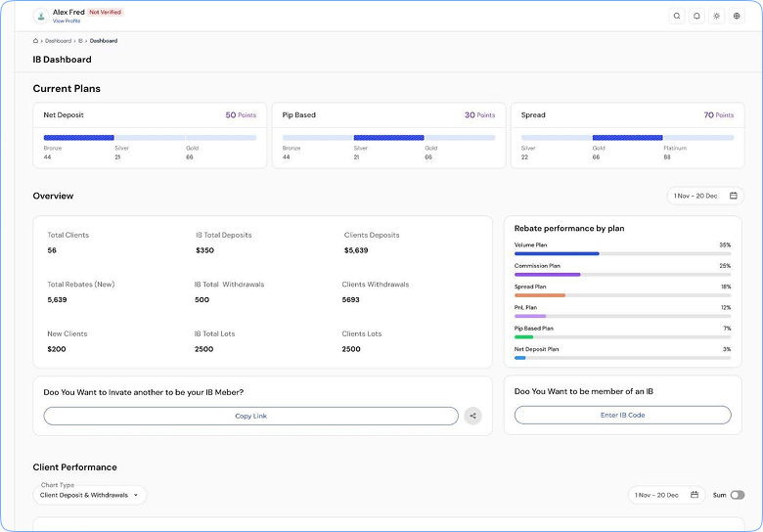This screenshot has height=532, width=763.
Task: Open the Overview 1 Nov - 20 Dec date picker
Action: (x=705, y=196)
